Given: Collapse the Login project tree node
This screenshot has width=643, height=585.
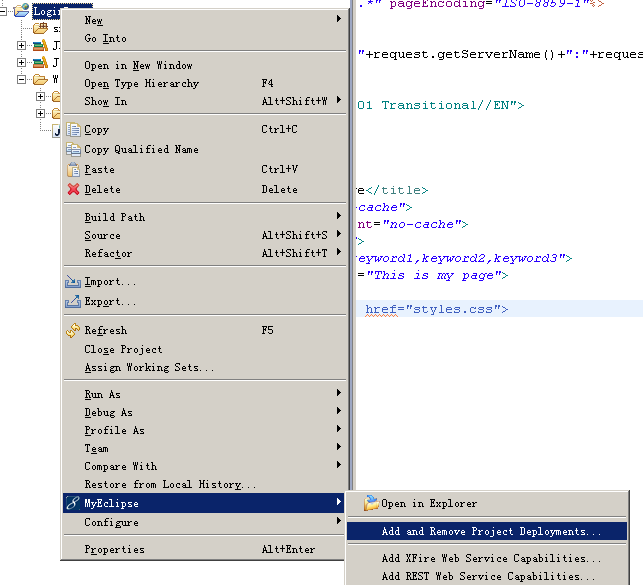Looking at the screenshot, I should (x=3, y=11).
